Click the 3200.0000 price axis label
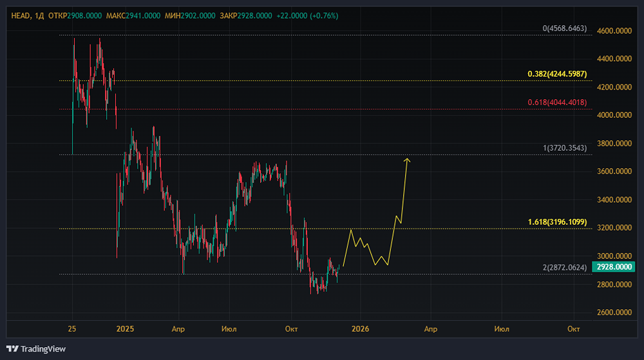 click(614, 228)
